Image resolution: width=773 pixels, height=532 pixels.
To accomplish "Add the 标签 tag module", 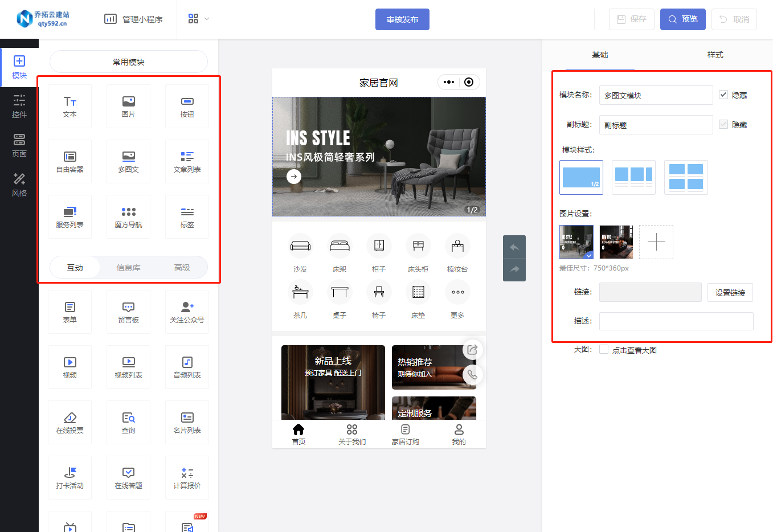I will coord(187,217).
